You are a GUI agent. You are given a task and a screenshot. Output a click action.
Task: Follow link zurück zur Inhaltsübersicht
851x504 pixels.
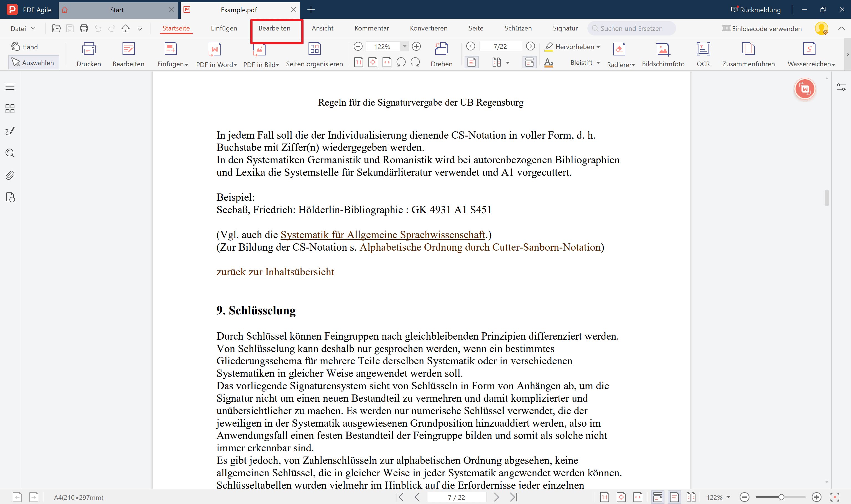(x=276, y=272)
